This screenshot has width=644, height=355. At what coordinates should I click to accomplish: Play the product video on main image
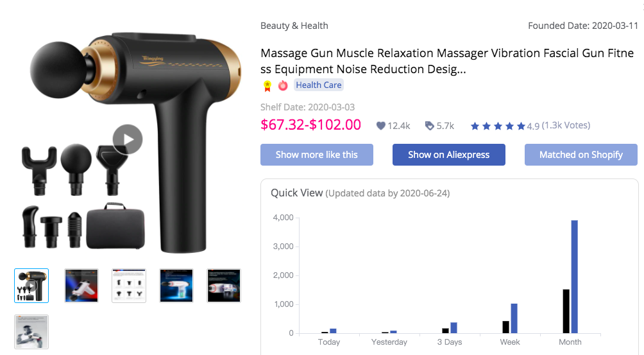tap(128, 139)
